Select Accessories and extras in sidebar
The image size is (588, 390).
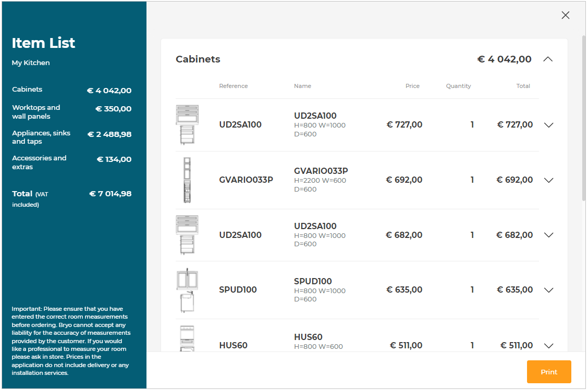(x=39, y=162)
